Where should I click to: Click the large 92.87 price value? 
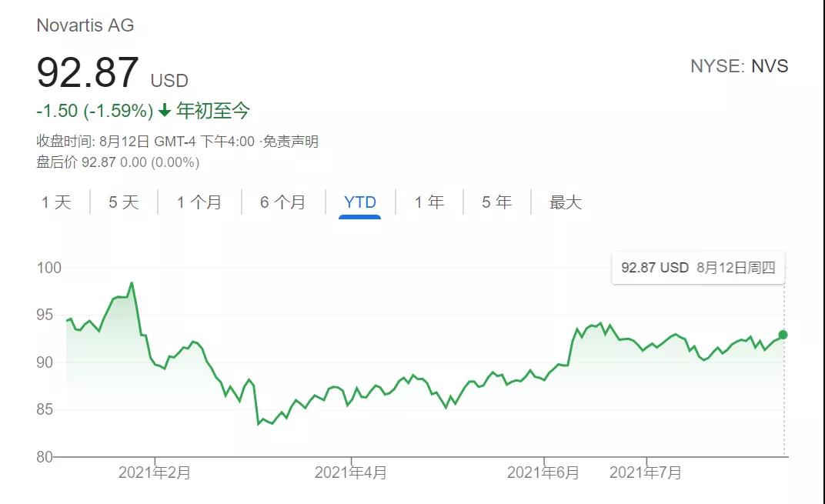pyautogui.click(x=87, y=72)
